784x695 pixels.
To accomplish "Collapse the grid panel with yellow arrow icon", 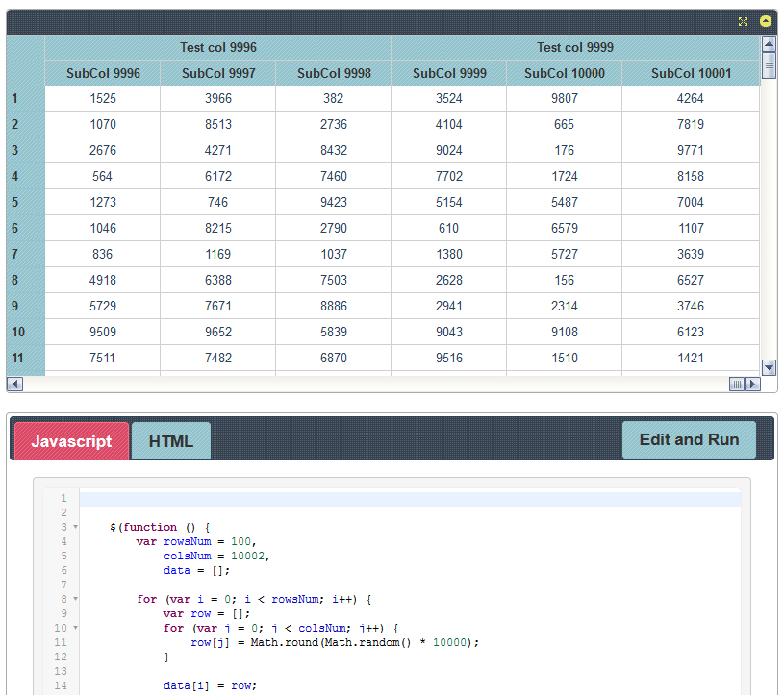I will [x=766, y=21].
